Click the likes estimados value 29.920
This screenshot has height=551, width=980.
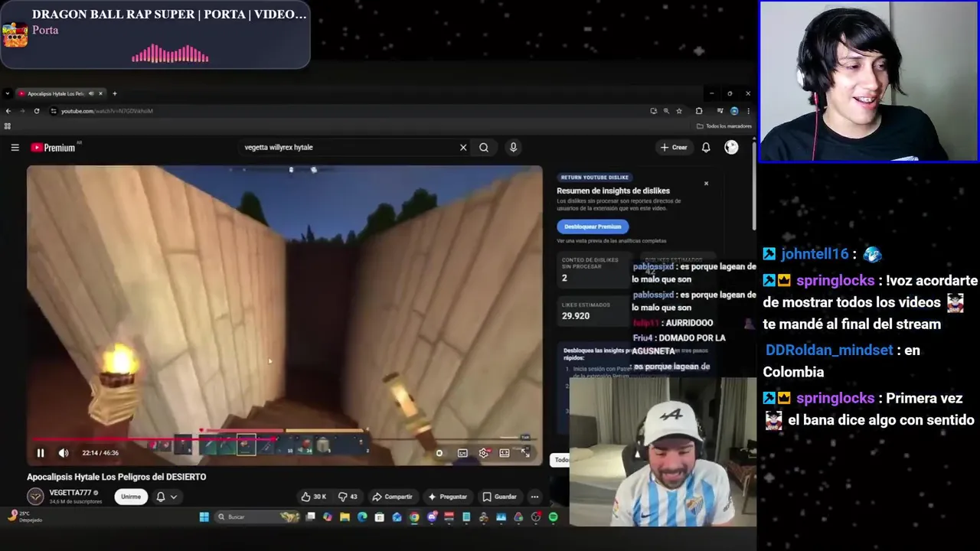[x=576, y=316]
